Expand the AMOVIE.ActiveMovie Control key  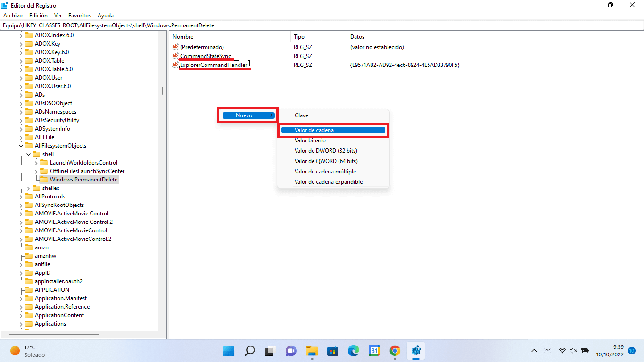21,214
